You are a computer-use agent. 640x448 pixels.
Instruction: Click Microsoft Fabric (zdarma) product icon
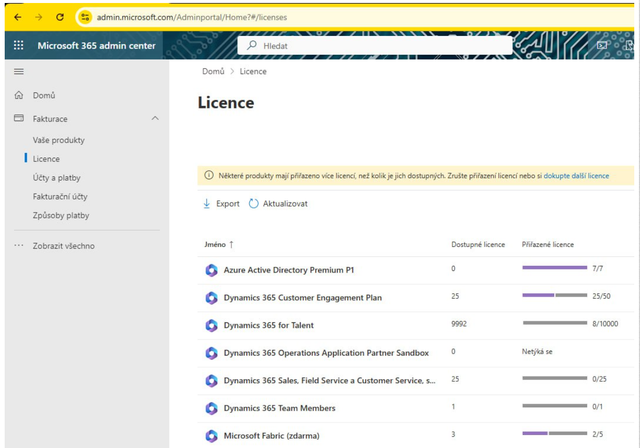(211, 436)
